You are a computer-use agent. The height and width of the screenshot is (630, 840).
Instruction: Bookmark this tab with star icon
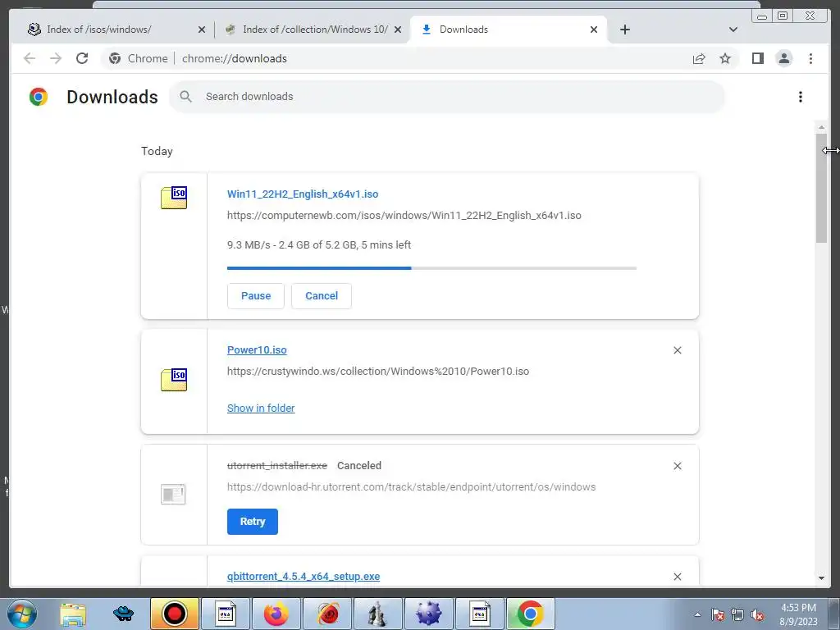pos(725,58)
